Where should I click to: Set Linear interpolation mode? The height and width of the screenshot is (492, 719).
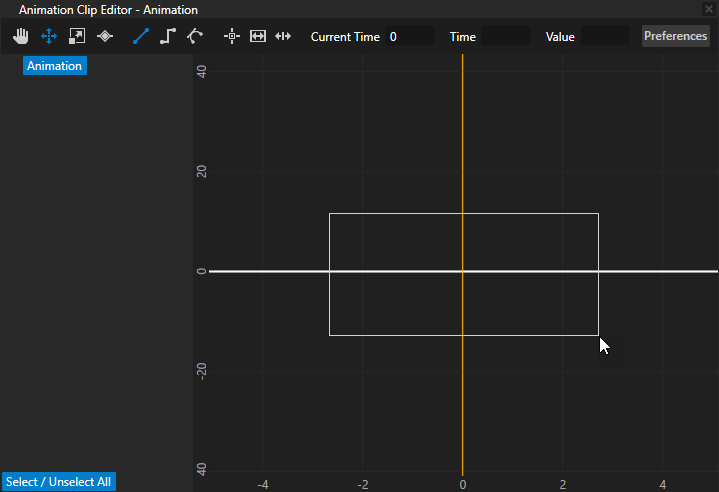(x=141, y=36)
